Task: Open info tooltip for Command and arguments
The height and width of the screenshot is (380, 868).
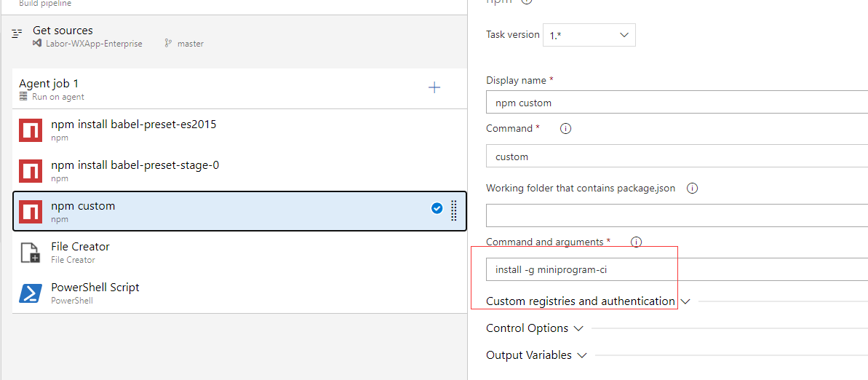Action: point(636,242)
